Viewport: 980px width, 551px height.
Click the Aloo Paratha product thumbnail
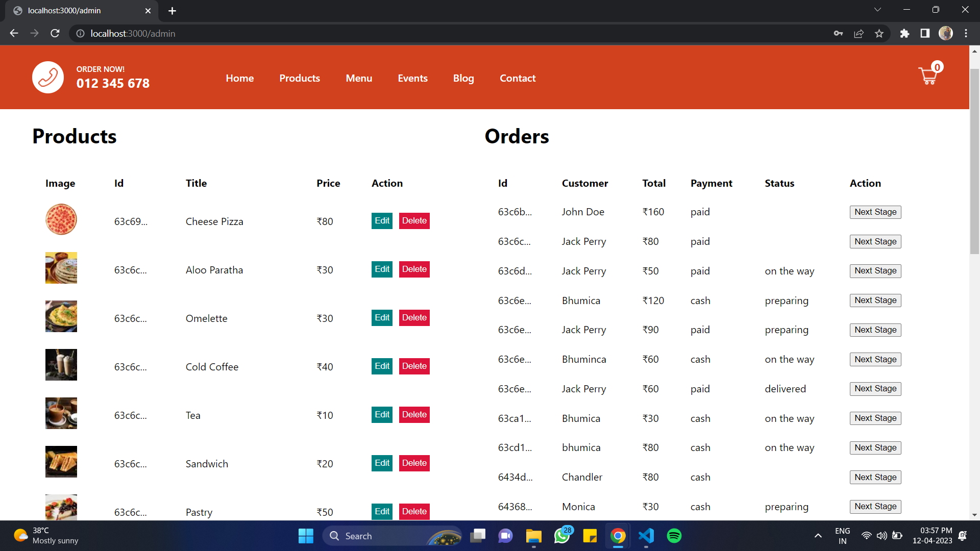(61, 267)
